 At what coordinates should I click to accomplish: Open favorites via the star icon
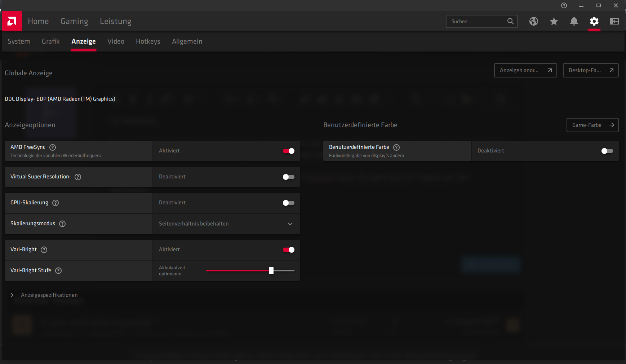coord(554,21)
